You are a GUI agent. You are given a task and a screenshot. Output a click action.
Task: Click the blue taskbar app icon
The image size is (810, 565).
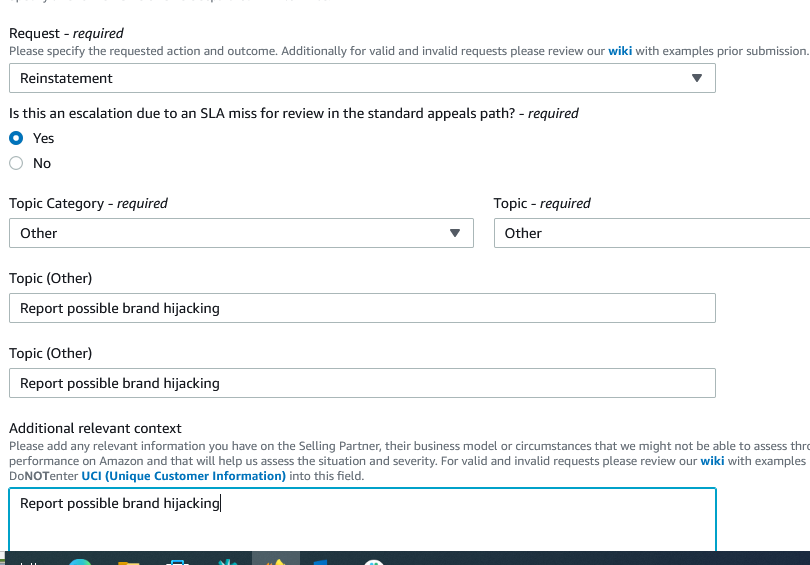pyautogui.click(x=322, y=561)
